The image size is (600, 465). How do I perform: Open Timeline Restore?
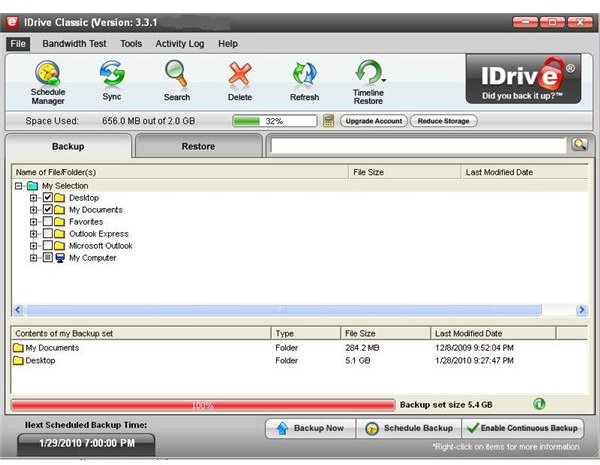(x=368, y=82)
